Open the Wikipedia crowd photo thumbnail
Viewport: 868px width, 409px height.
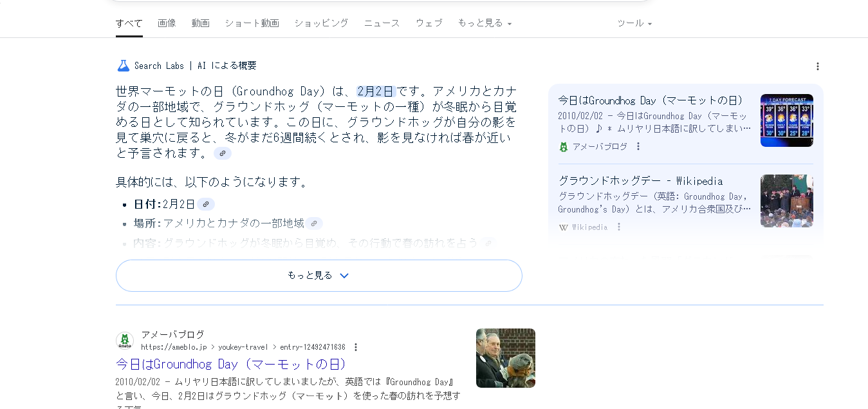[787, 201]
